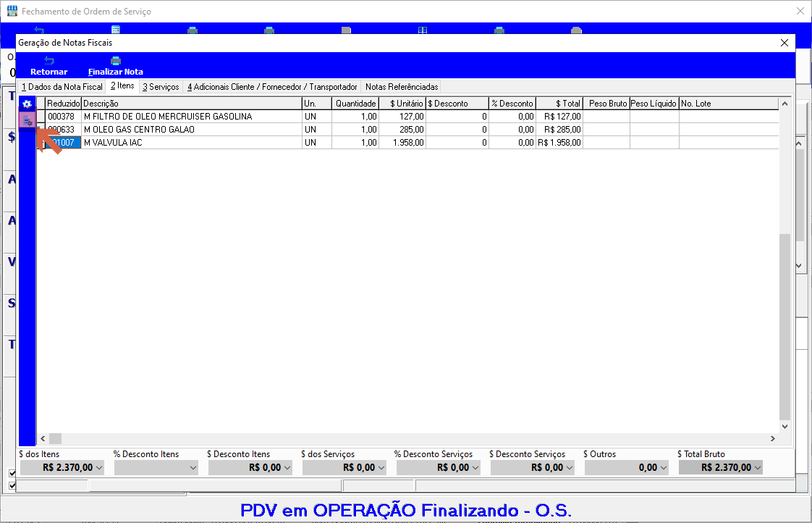
Task: Open the $ dos Serviços dropdown
Action: pos(381,467)
